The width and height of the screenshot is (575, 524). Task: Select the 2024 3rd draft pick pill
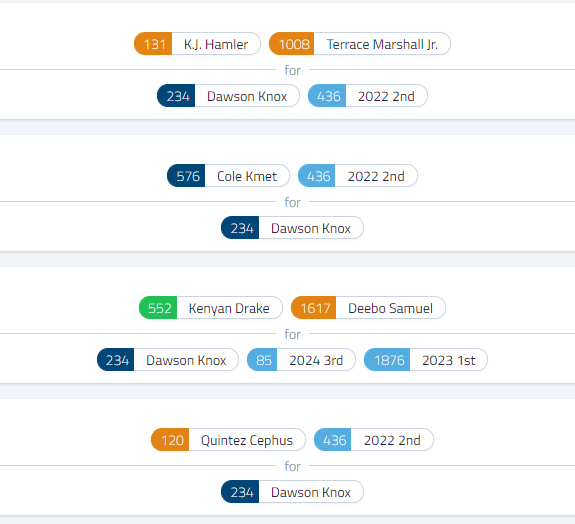click(301, 360)
